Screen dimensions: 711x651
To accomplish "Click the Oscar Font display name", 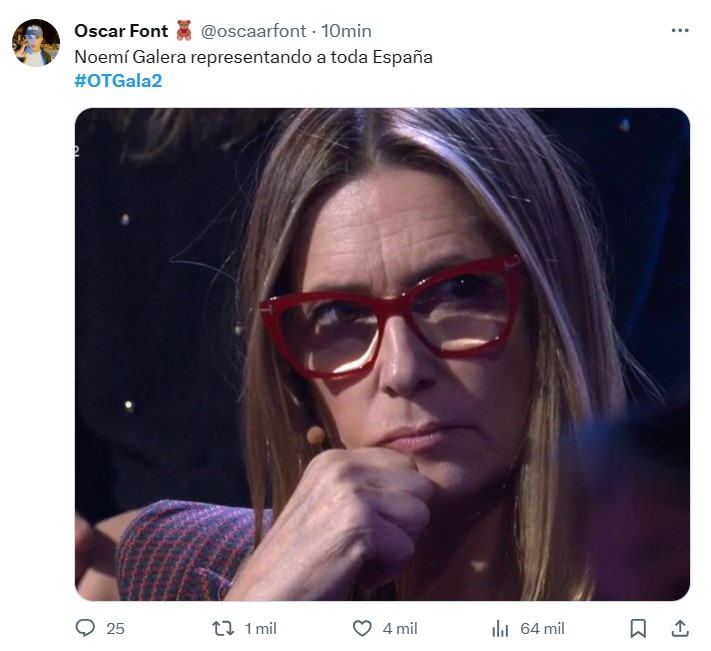I will tap(121, 31).
